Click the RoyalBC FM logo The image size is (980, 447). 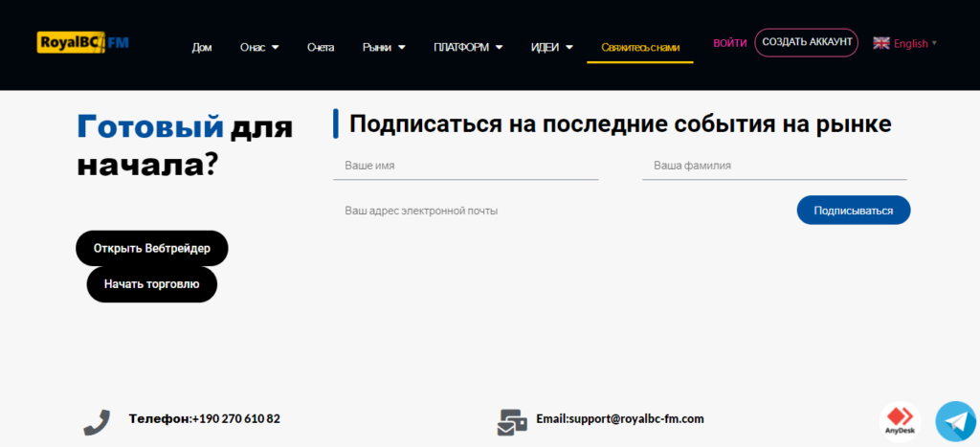(83, 42)
